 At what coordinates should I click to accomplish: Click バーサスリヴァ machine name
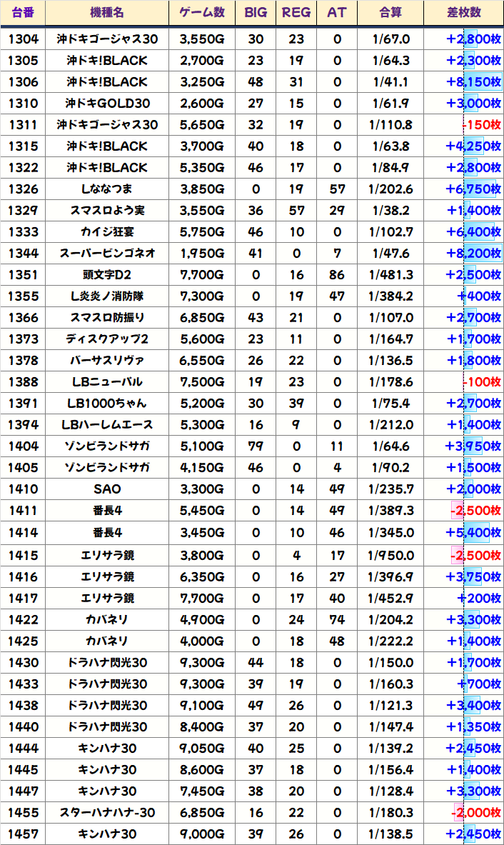pos(107,361)
